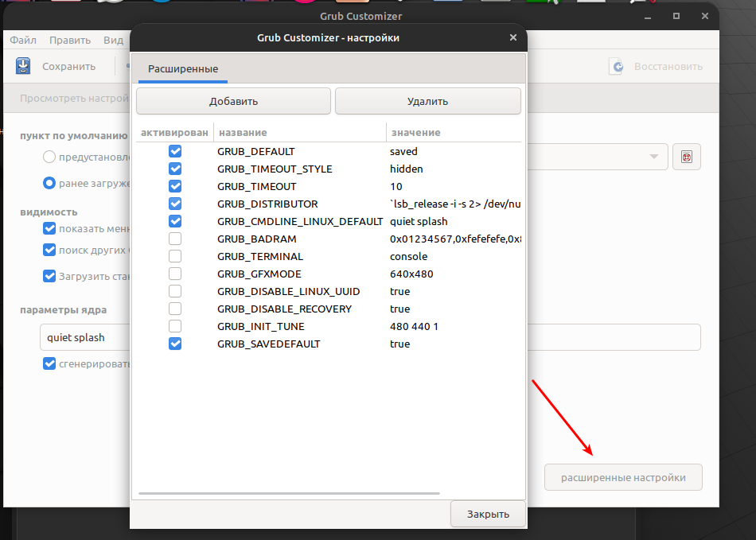The width and height of the screenshot is (756, 540).
Task: Click the Restore icon in toolbar
Action: (x=616, y=67)
